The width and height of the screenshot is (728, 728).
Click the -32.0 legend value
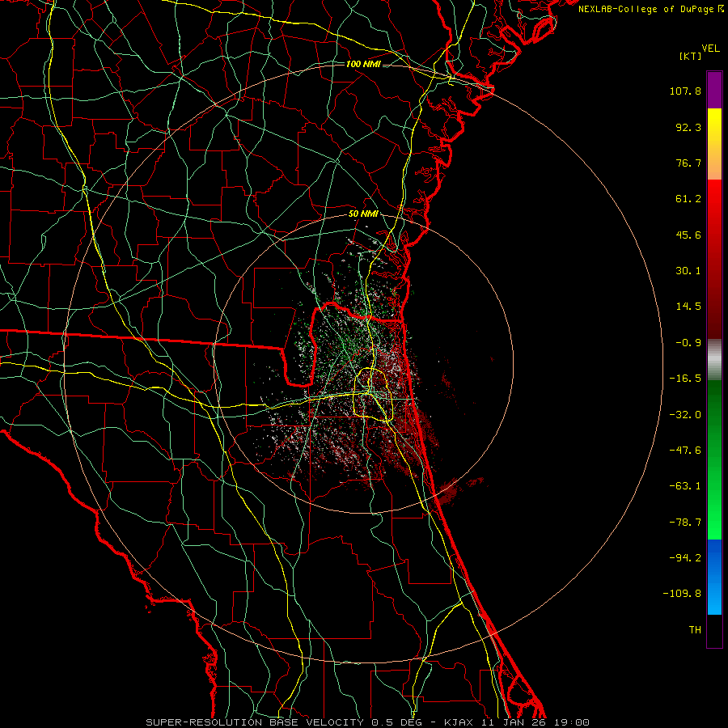pos(685,415)
